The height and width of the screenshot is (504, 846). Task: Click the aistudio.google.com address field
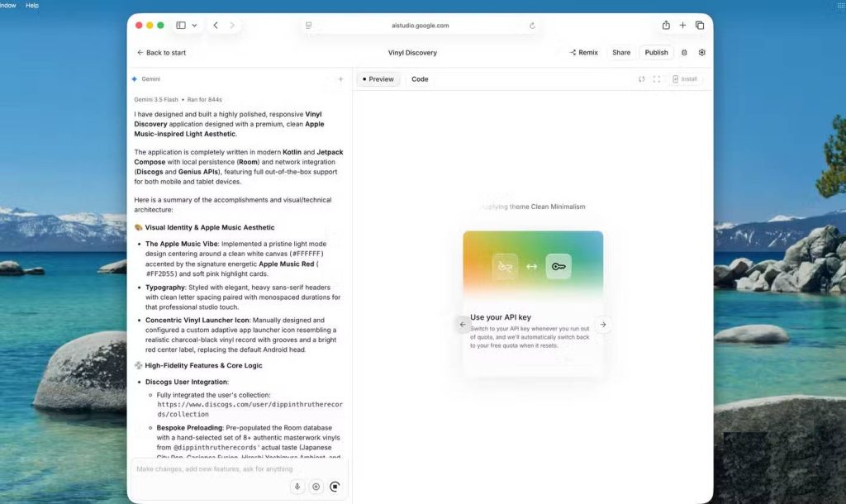tap(420, 26)
